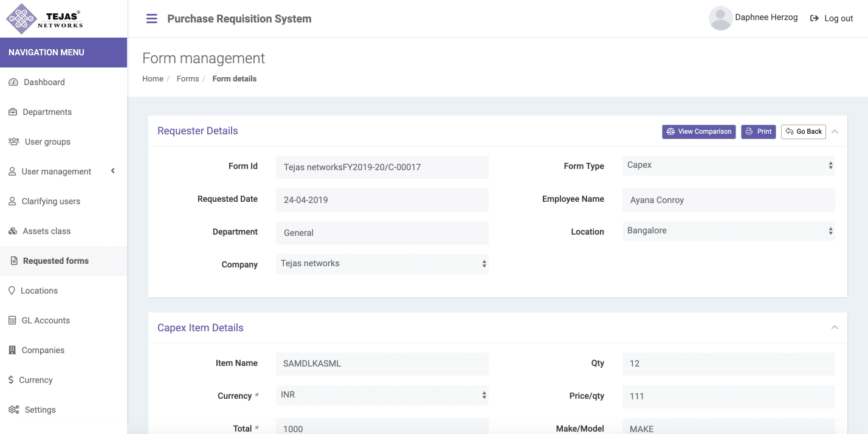This screenshot has width=868, height=434.
Task: Click the Tejas Networks logo
Action: click(44, 18)
